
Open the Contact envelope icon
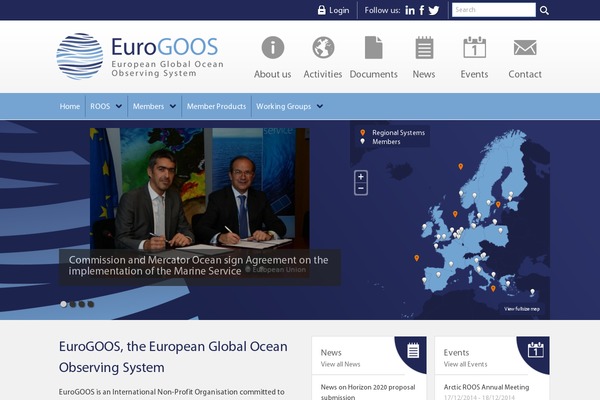[525, 47]
